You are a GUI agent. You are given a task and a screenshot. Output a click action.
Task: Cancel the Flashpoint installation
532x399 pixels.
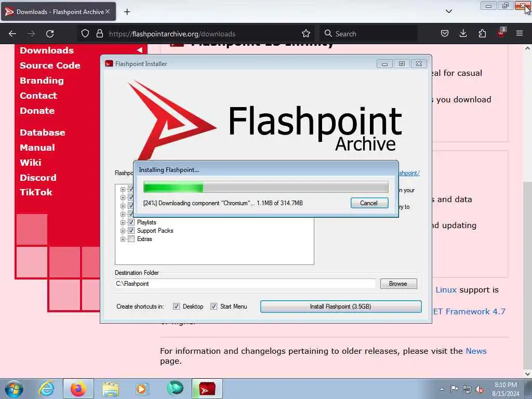coord(369,203)
